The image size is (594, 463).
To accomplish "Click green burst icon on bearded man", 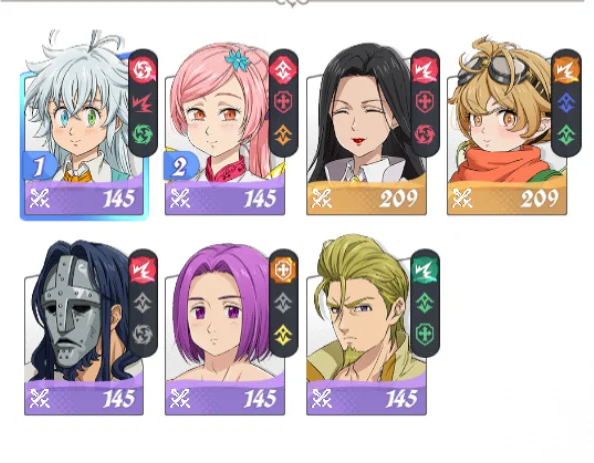I will 425,270.
